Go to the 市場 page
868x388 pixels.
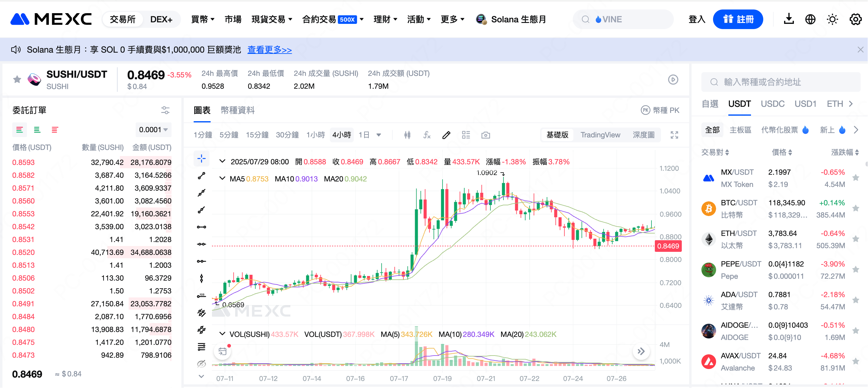[233, 19]
